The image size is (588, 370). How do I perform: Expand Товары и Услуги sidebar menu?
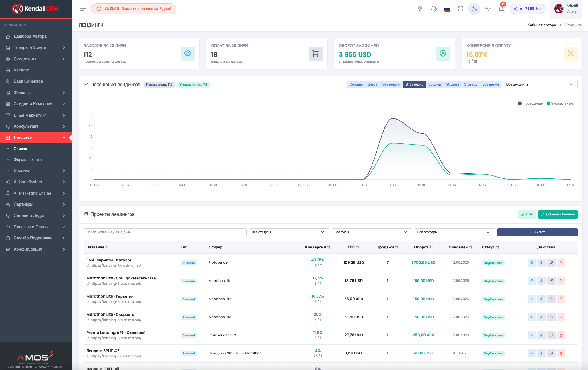[36, 47]
